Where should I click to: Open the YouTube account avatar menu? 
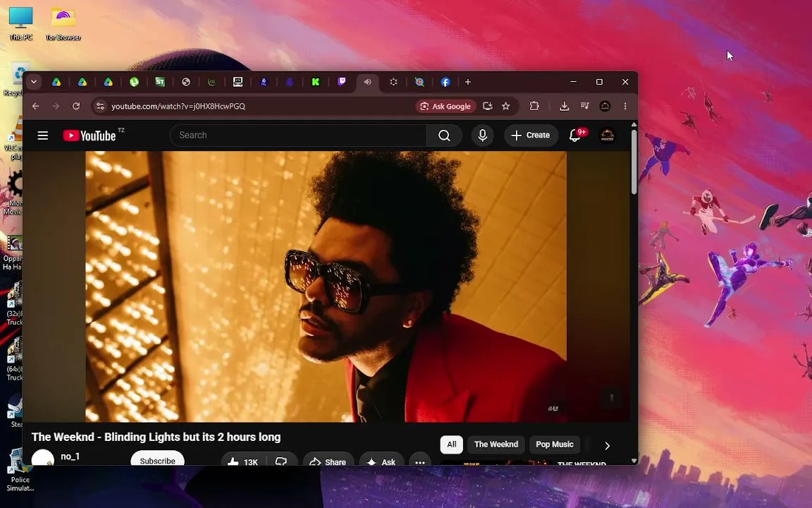pos(607,135)
